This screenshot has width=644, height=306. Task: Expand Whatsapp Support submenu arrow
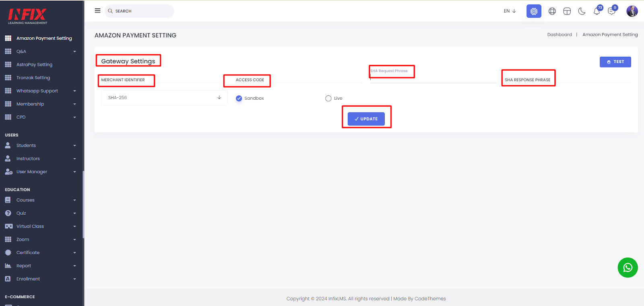(x=74, y=91)
